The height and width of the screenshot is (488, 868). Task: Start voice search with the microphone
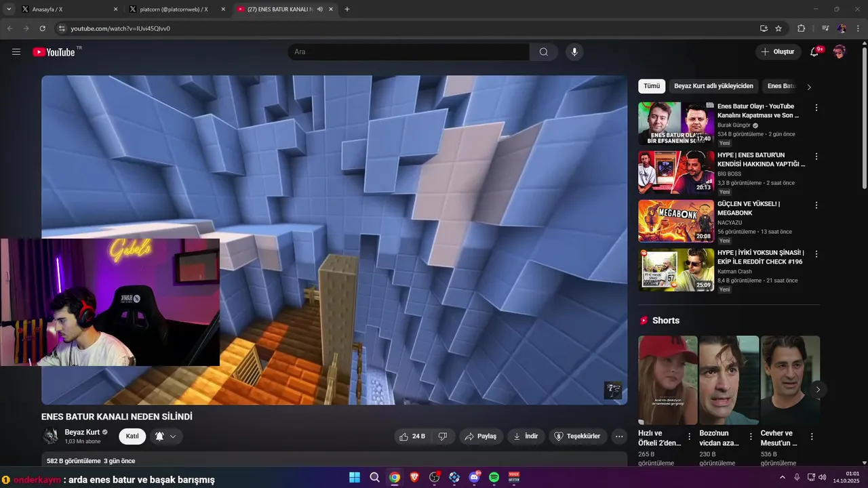click(x=574, y=52)
